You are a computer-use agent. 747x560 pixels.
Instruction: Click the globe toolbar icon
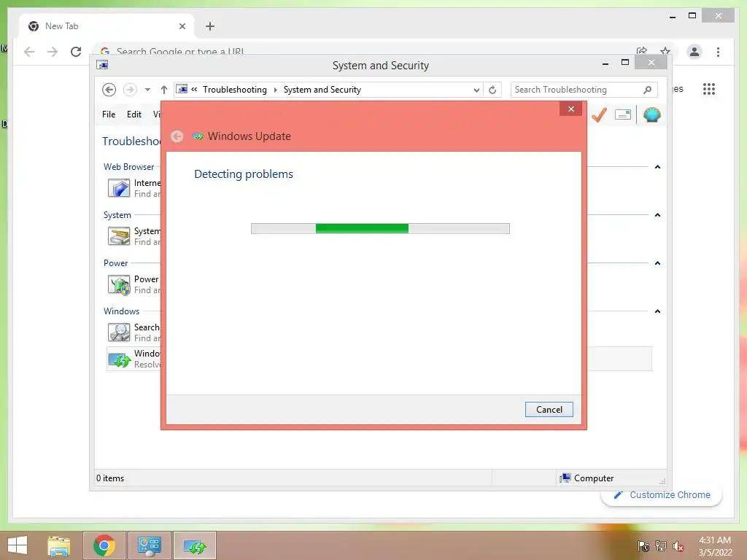coord(651,114)
